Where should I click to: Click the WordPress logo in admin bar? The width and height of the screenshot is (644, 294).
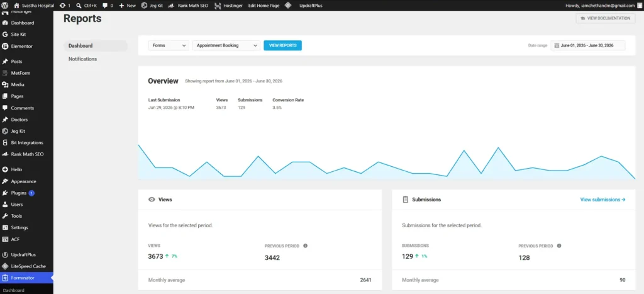pos(5,6)
